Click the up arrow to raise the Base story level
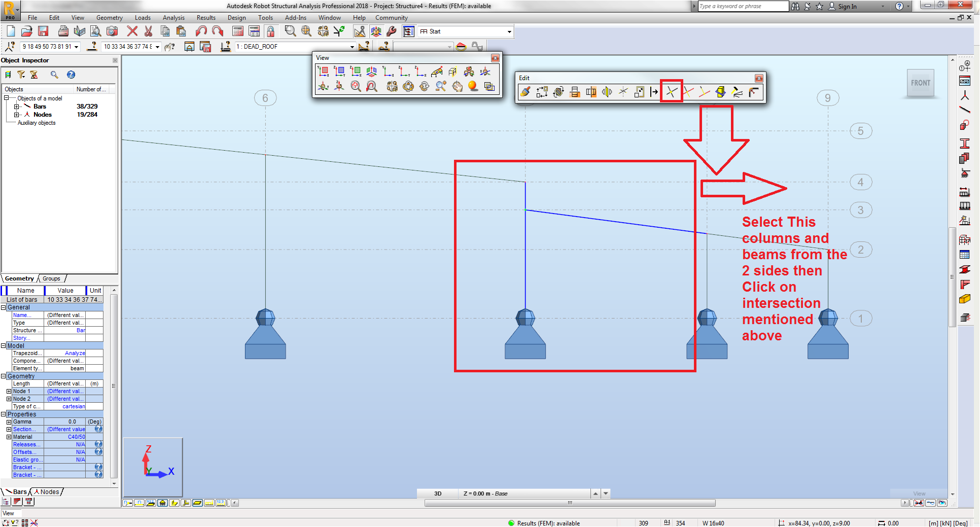The height and width of the screenshot is (527, 980). pyautogui.click(x=595, y=493)
